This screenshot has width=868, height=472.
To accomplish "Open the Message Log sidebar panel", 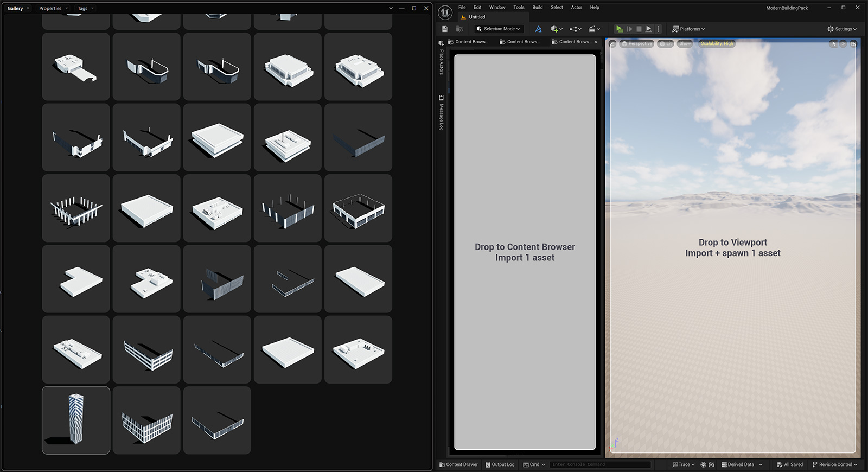I will point(441,113).
